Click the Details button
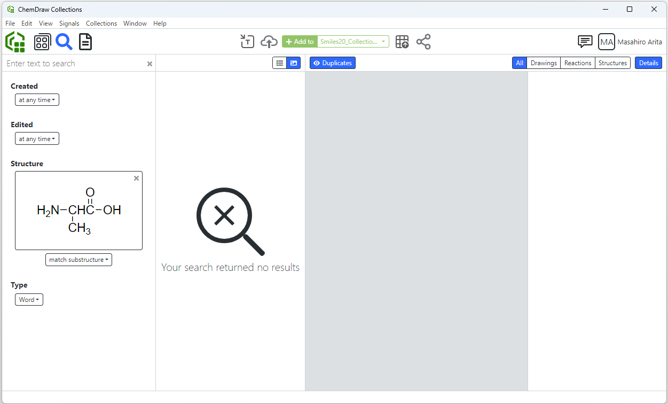This screenshot has width=668, height=404. tap(648, 63)
